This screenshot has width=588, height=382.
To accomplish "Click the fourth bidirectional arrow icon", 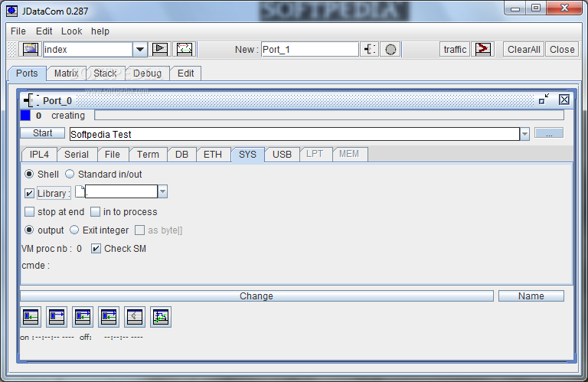I will tap(109, 317).
